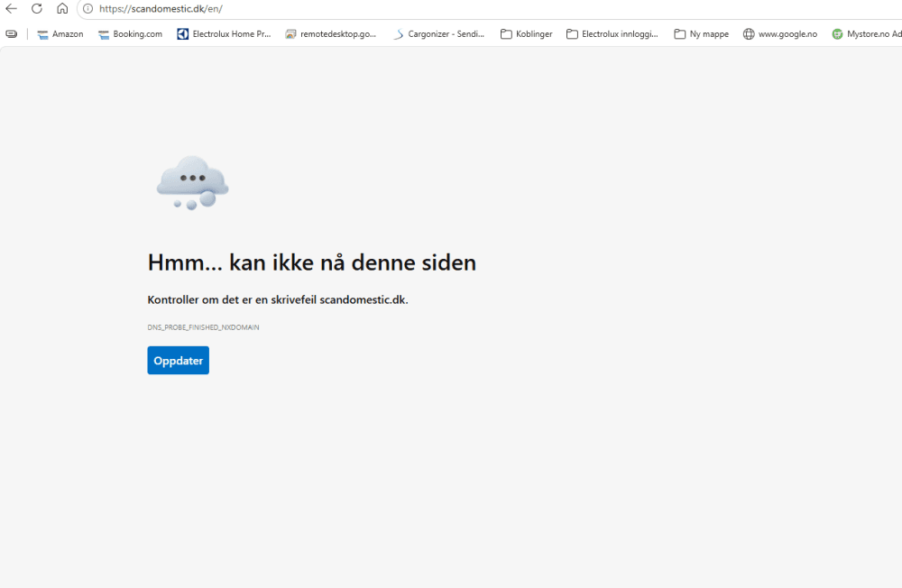Open the Amazon bookmark
The height and width of the screenshot is (588, 902).
pyautogui.click(x=60, y=34)
